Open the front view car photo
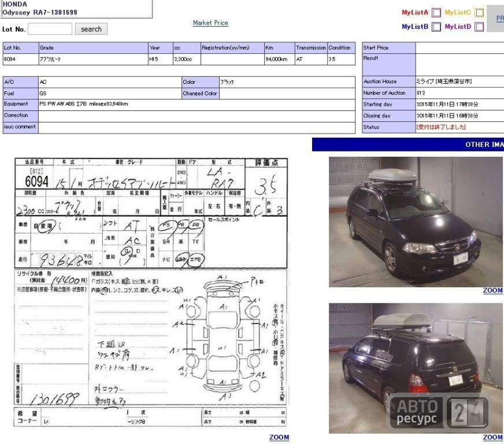 [x=416, y=222]
